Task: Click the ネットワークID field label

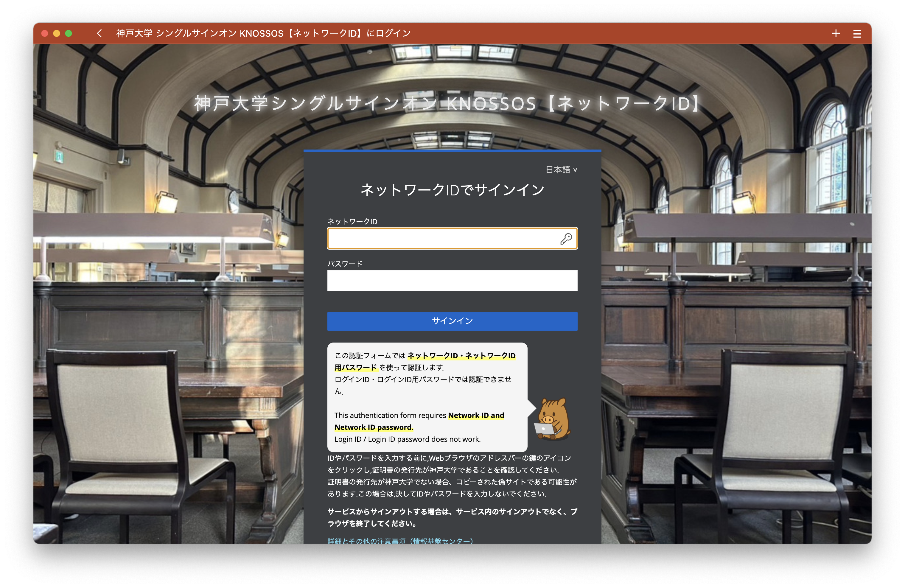Action: [x=352, y=221]
